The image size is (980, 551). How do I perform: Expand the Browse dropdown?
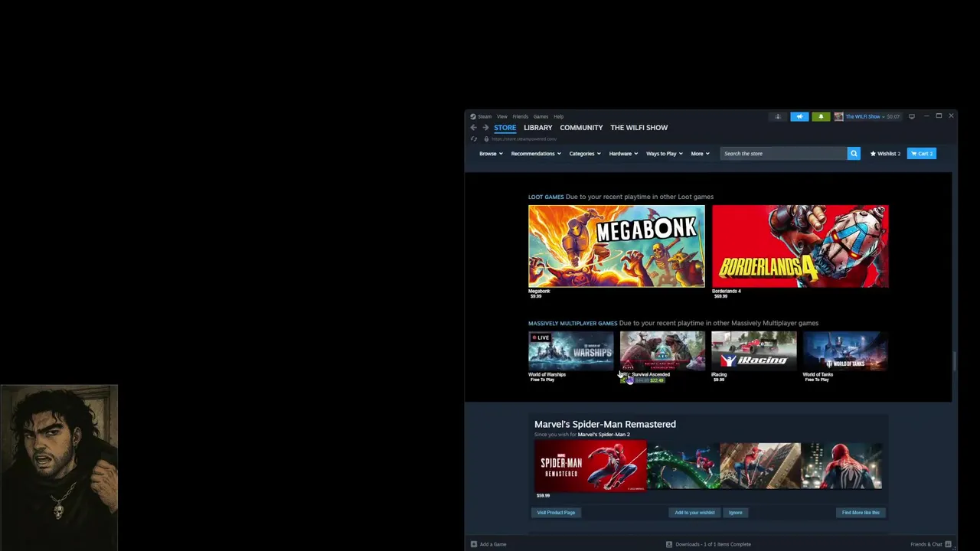(x=491, y=154)
